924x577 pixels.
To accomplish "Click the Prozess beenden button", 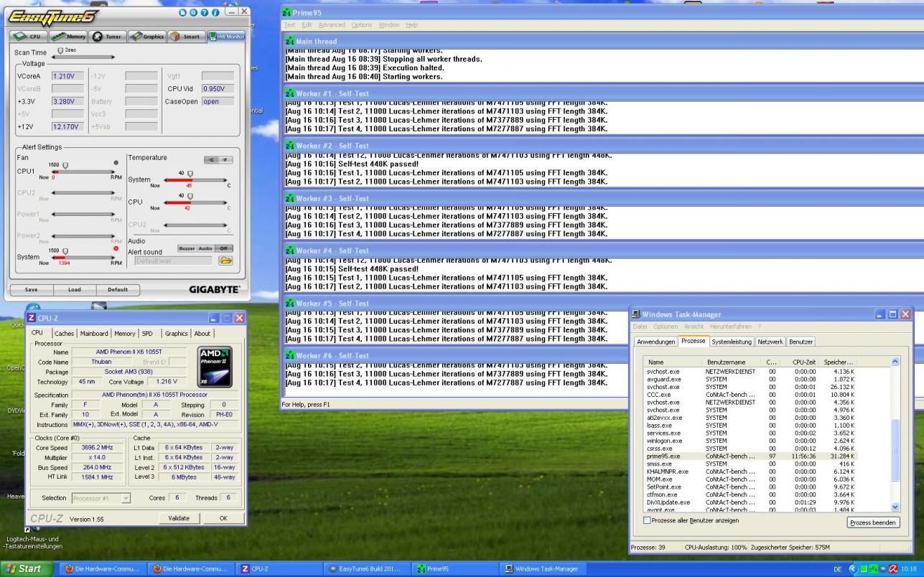I will click(x=873, y=522).
